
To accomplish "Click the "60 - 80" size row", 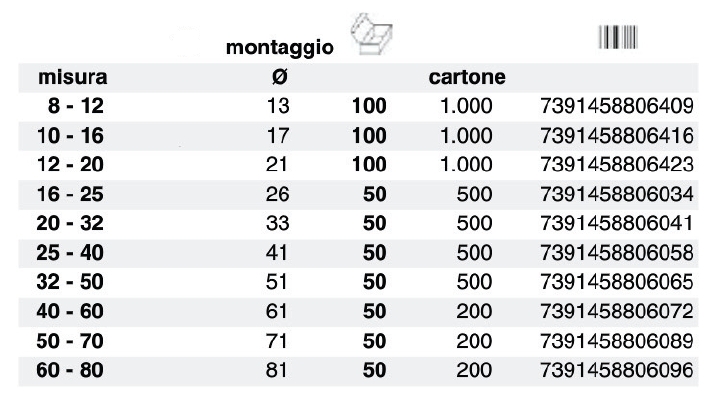I will click(73, 371).
